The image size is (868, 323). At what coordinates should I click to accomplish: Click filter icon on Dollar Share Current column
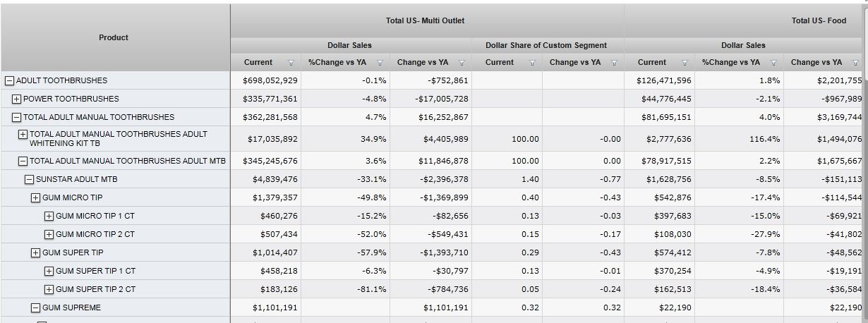532,63
